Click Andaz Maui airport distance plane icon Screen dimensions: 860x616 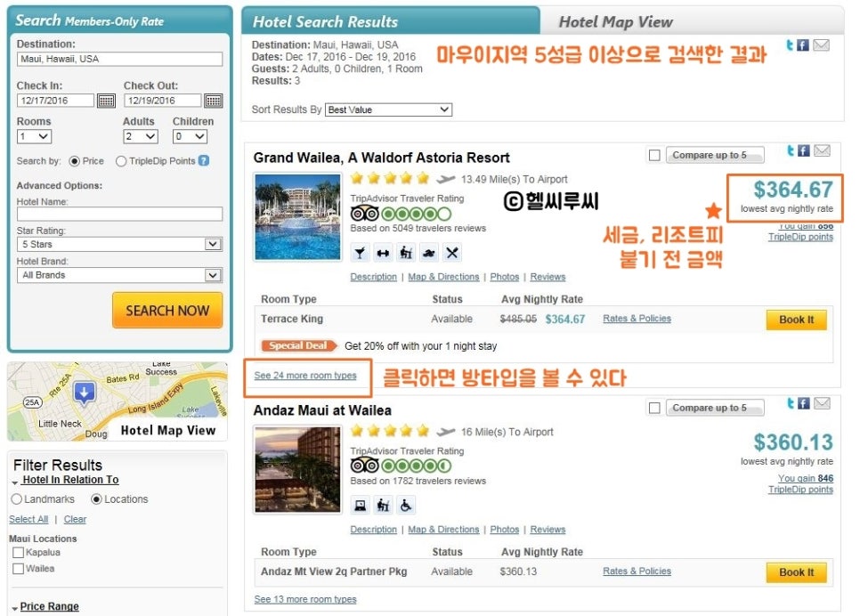[x=446, y=433]
